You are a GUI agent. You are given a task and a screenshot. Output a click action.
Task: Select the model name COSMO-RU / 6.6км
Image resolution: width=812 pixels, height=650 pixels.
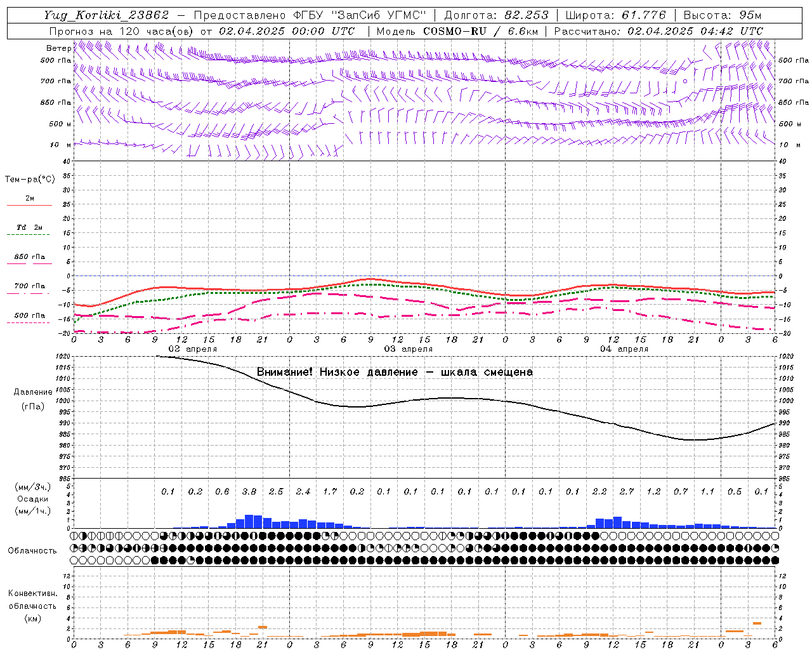coord(481,31)
